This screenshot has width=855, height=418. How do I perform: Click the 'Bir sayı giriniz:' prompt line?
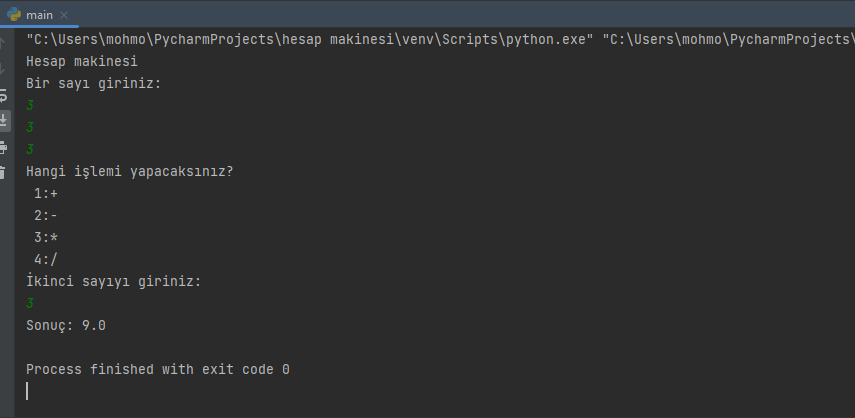93,84
